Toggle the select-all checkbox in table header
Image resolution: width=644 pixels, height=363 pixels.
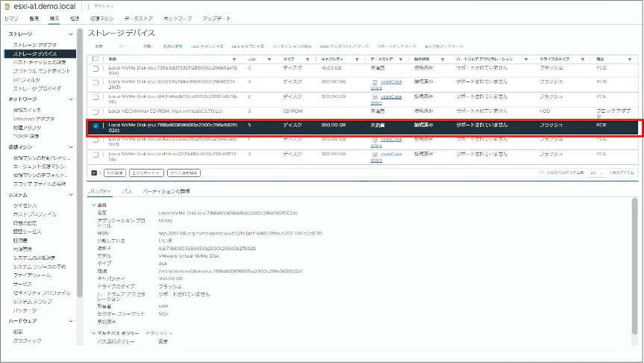96,59
